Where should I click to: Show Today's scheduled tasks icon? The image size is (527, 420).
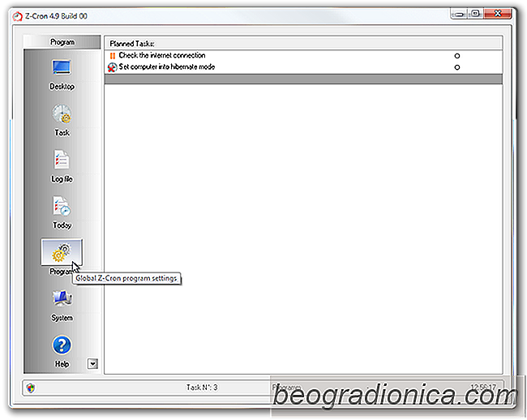[x=62, y=206]
